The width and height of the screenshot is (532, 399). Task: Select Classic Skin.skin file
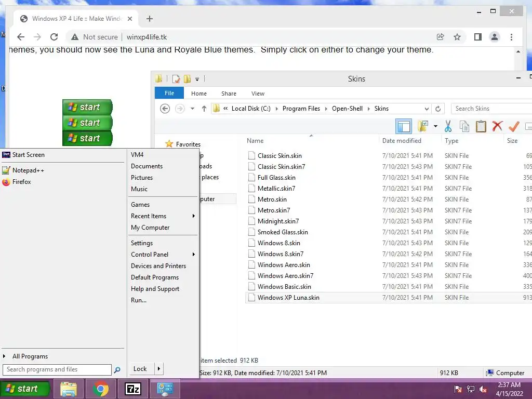(280, 156)
